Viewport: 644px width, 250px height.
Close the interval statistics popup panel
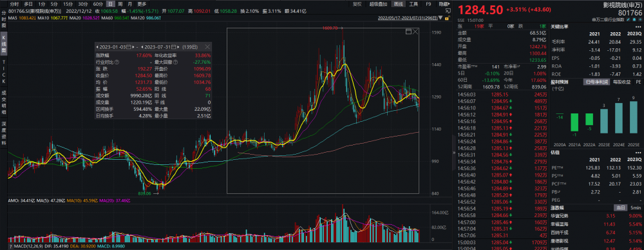(x=207, y=47)
